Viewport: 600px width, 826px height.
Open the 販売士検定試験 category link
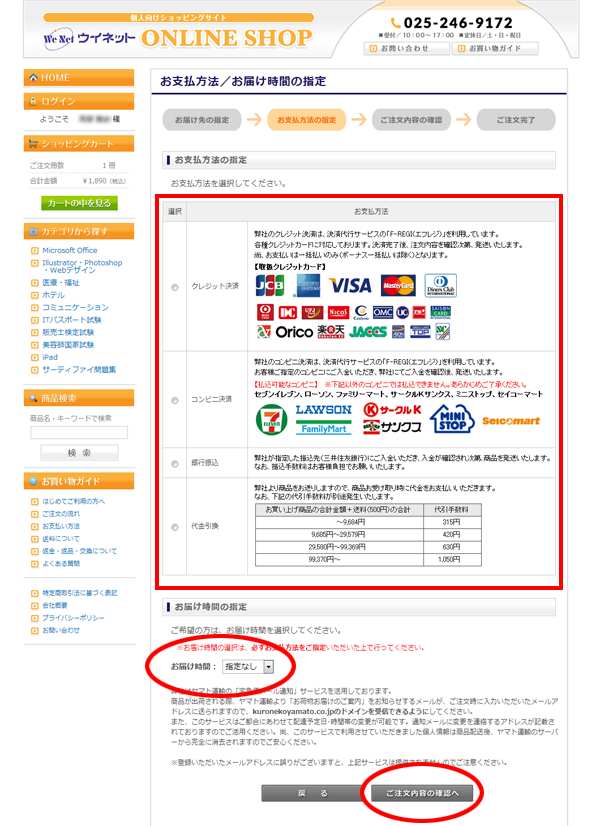[68, 332]
